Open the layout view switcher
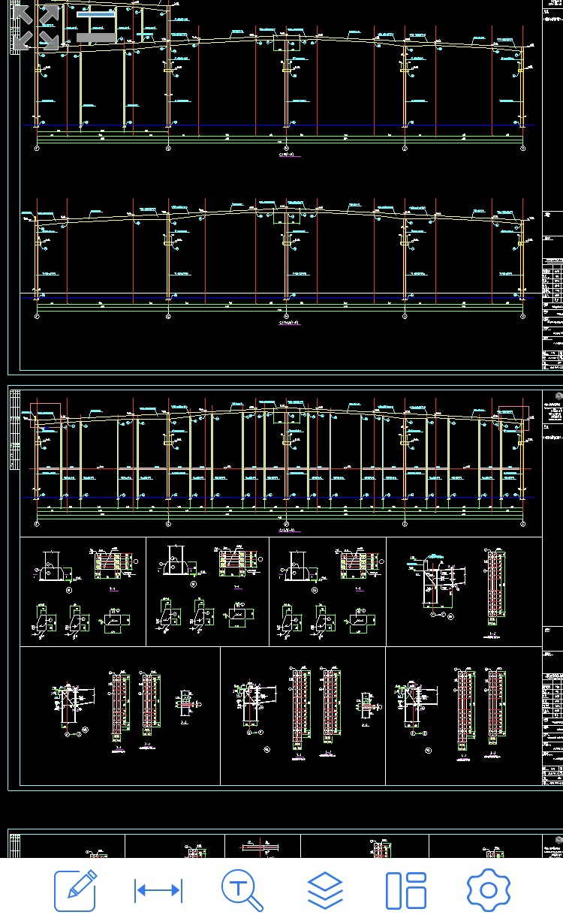The width and height of the screenshot is (563, 924). click(x=406, y=891)
